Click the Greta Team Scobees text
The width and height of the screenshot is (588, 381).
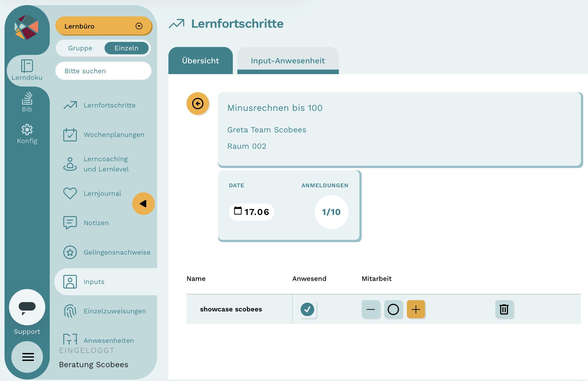(x=267, y=130)
